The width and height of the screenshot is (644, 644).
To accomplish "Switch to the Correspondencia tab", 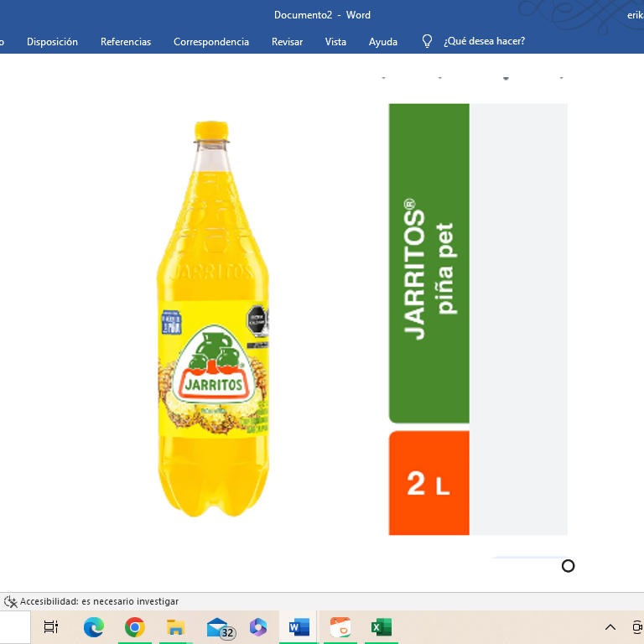I will [211, 41].
